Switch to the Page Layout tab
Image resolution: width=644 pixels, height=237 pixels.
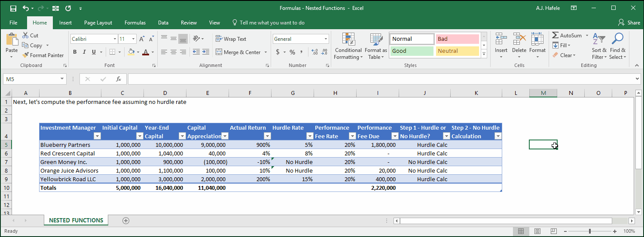pyautogui.click(x=98, y=23)
